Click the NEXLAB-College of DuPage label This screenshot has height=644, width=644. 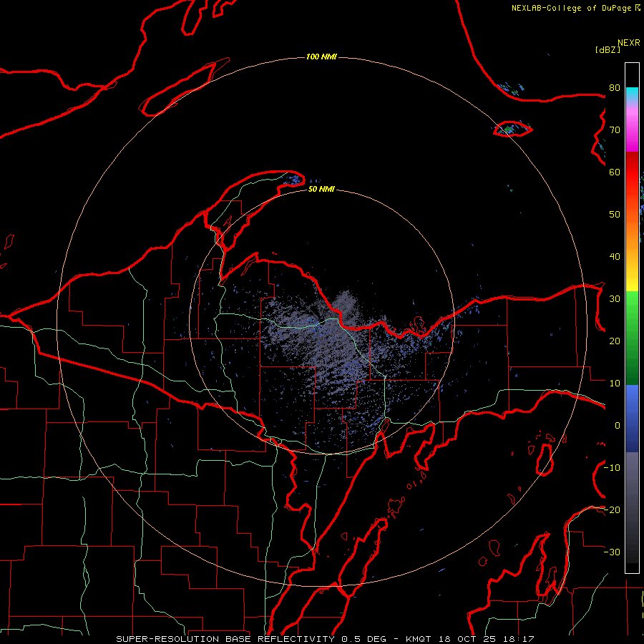click(x=575, y=8)
